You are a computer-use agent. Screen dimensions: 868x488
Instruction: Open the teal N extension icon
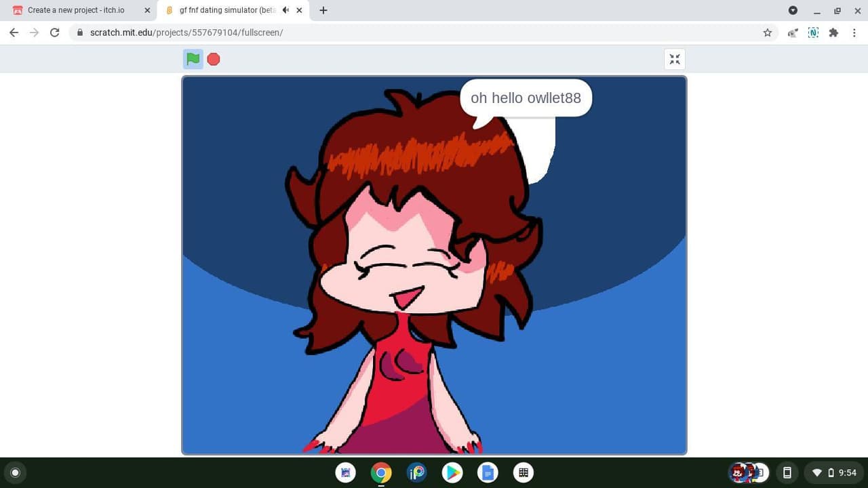click(813, 33)
